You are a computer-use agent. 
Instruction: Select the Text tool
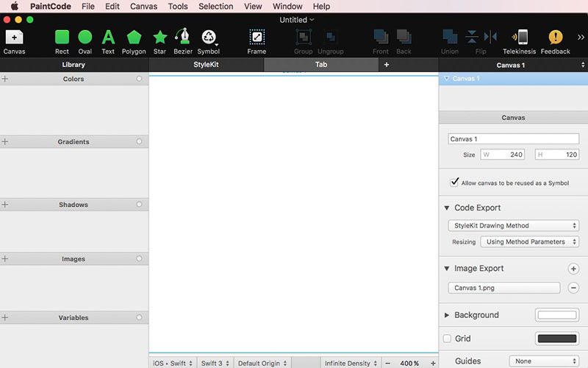[108, 42]
